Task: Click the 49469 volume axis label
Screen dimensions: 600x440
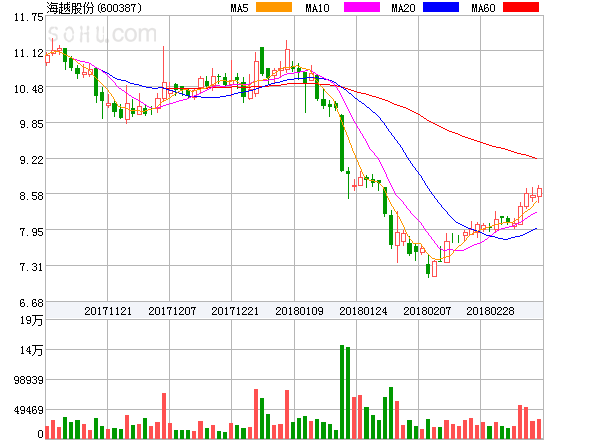Action: click(29, 410)
